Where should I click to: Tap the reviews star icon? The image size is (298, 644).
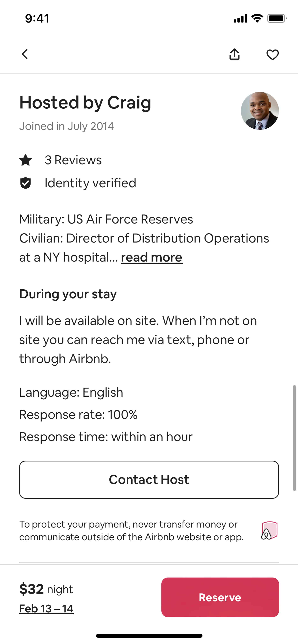[x=26, y=160]
